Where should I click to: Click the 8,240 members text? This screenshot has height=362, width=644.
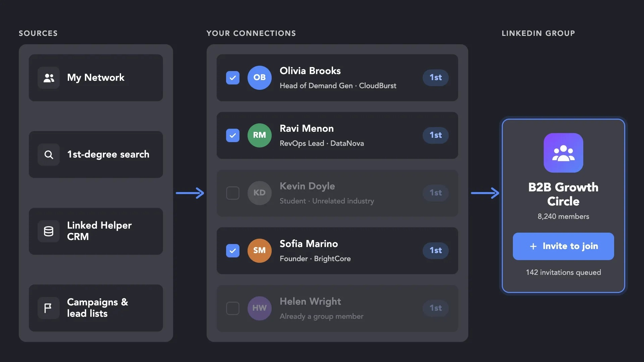point(563,217)
